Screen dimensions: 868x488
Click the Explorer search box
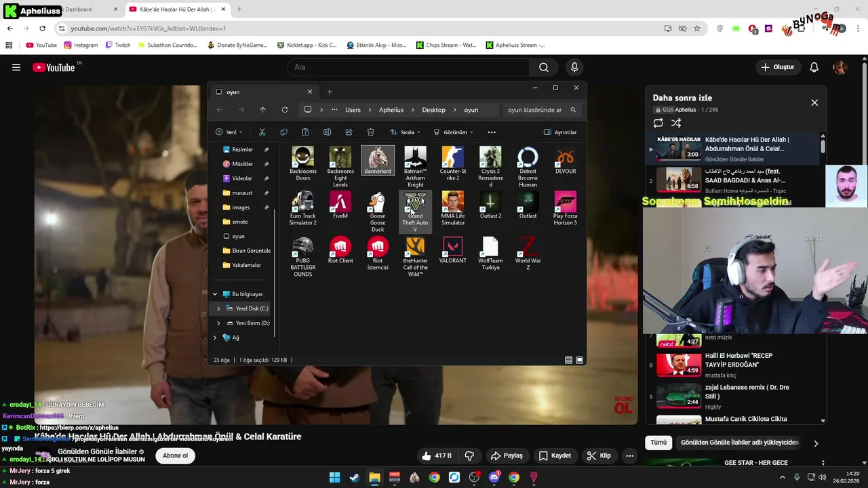coord(542,110)
